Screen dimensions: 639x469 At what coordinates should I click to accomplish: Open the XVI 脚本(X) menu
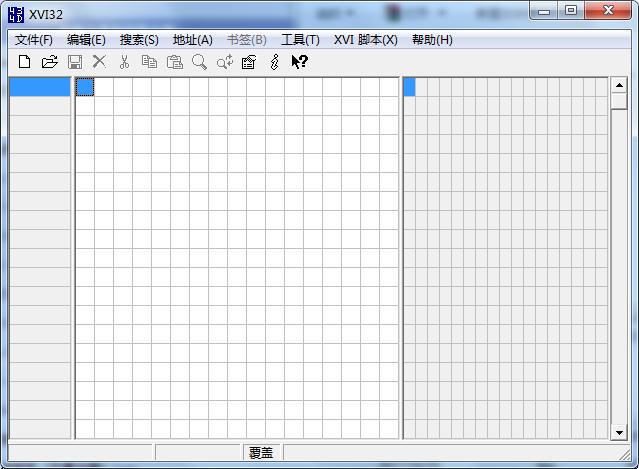[366, 40]
